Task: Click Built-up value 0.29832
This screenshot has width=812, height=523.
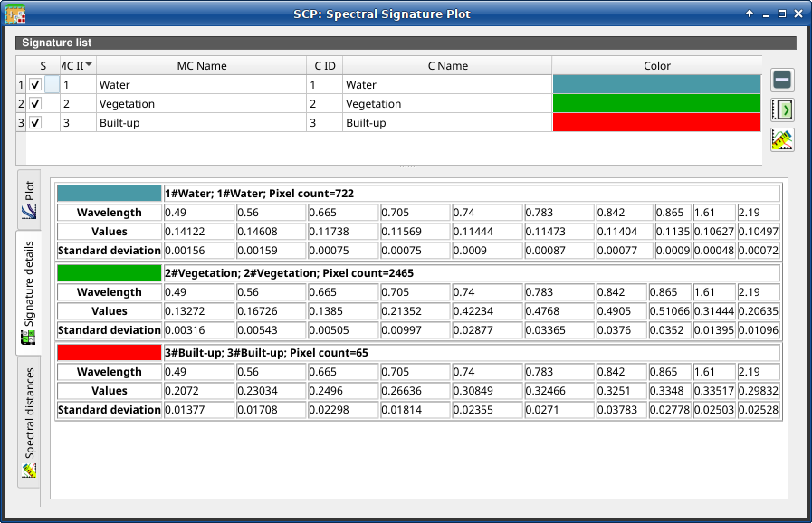Action: coord(759,391)
